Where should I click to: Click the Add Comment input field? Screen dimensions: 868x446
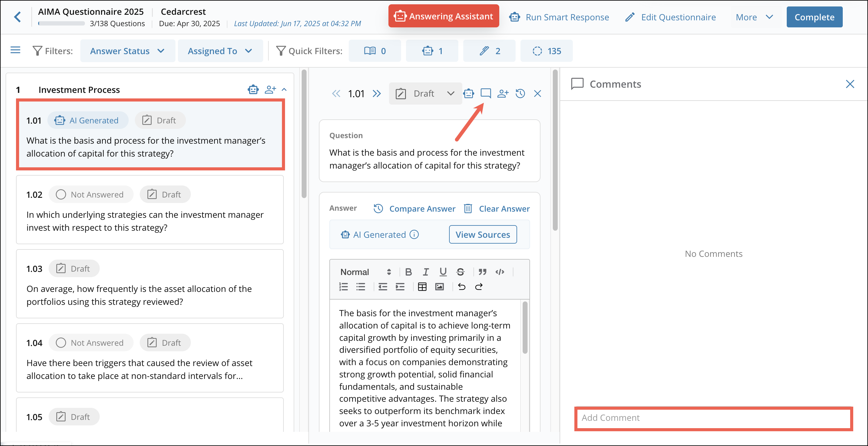[713, 418]
